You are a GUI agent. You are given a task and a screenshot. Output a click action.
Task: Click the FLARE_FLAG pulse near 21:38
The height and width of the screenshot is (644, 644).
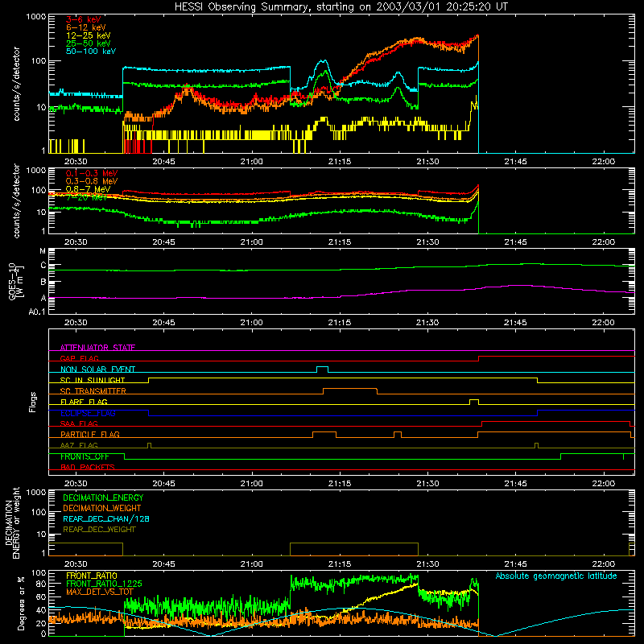tap(474, 401)
